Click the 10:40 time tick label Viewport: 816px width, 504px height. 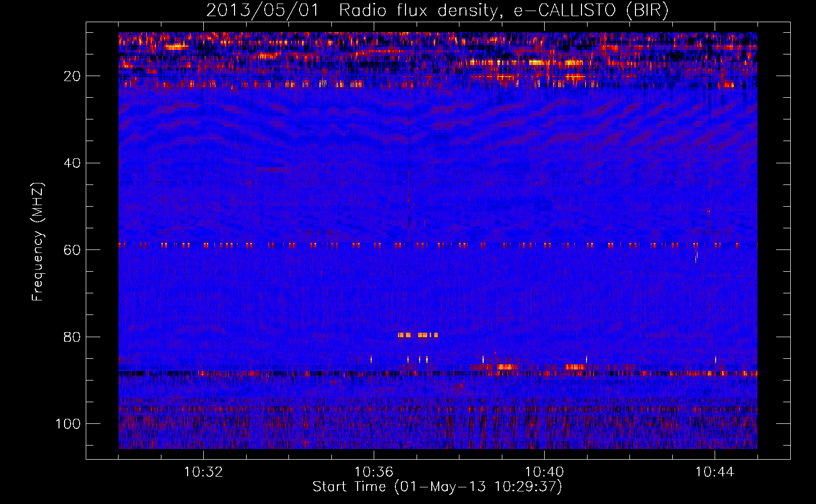(544, 472)
